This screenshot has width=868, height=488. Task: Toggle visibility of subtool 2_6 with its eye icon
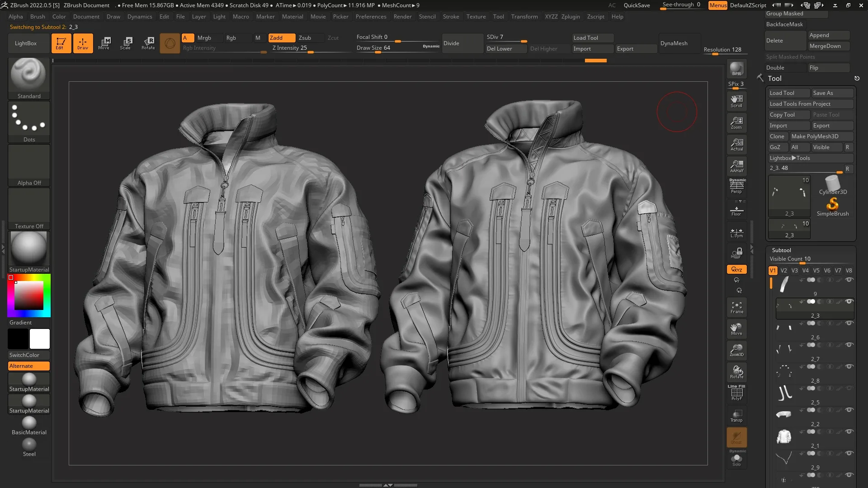coord(849,323)
